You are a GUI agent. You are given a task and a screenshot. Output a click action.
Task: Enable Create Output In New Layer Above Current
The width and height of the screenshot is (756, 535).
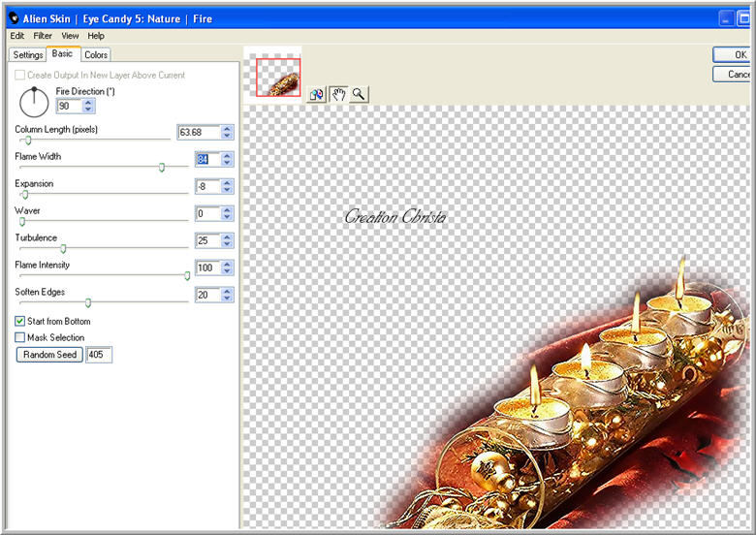coord(19,75)
